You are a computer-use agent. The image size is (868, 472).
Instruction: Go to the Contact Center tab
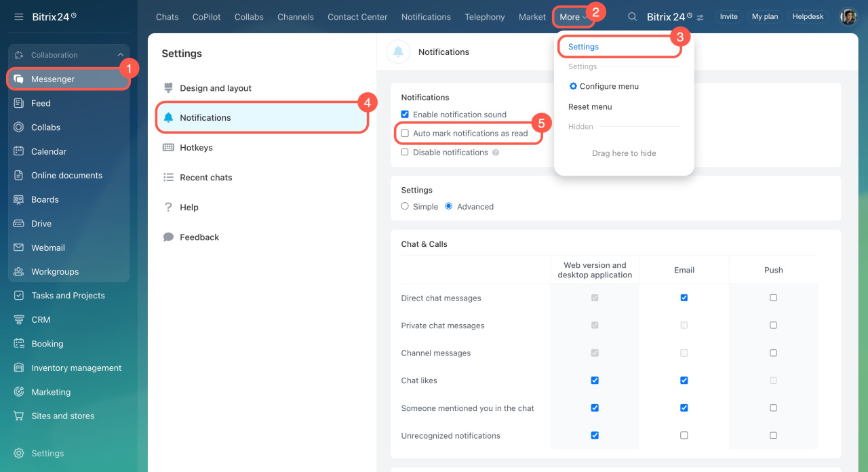click(x=357, y=17)
